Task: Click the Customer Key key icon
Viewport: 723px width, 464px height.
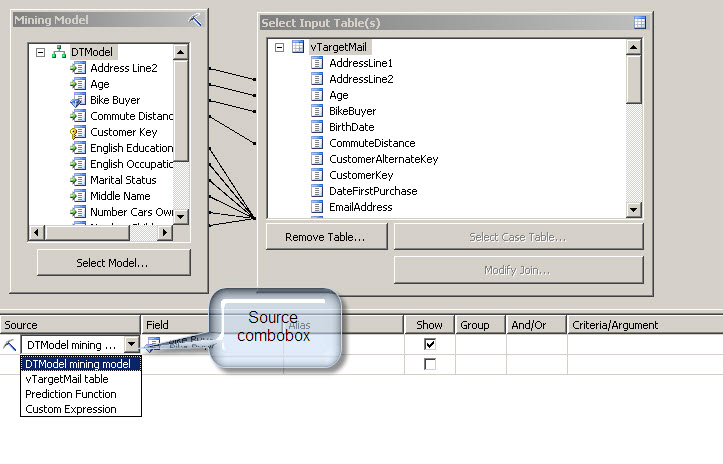Action: pos(78,132)
